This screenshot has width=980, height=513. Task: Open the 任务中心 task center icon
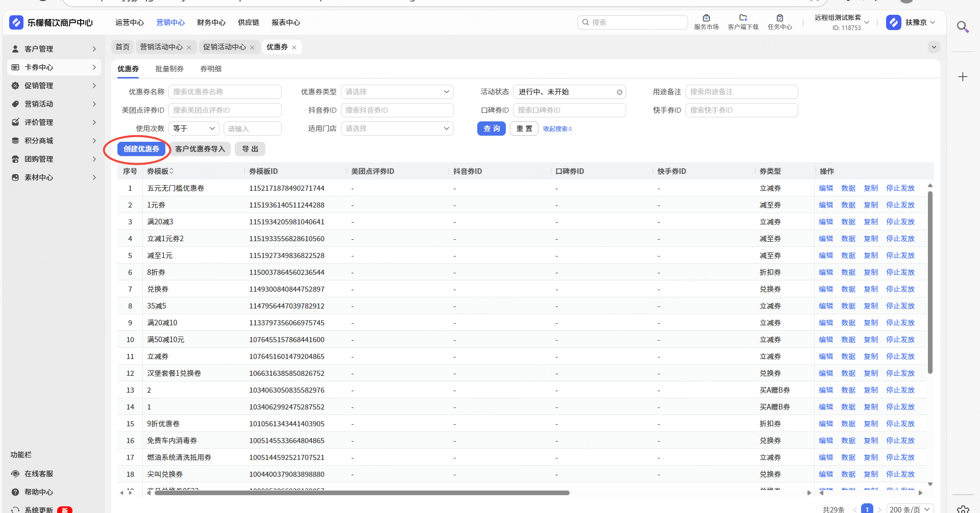click(779, 18)
